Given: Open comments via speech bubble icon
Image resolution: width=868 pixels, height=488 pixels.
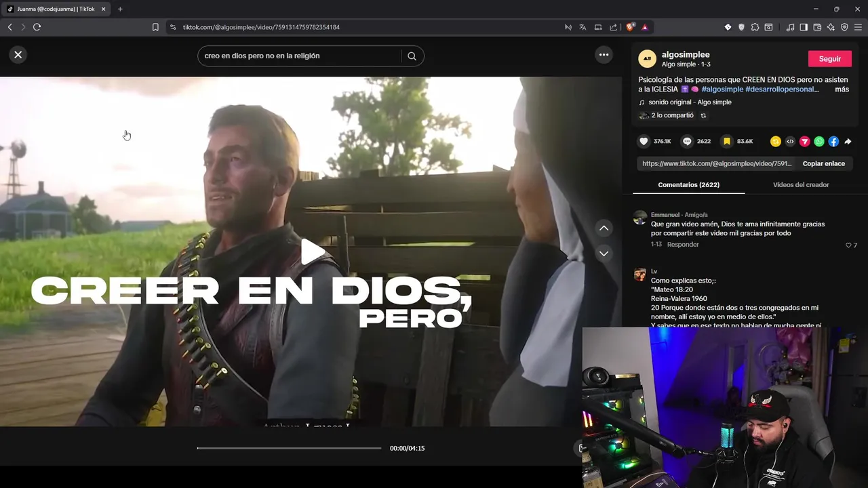Looking at the screenshot, I should pos(687,142).
